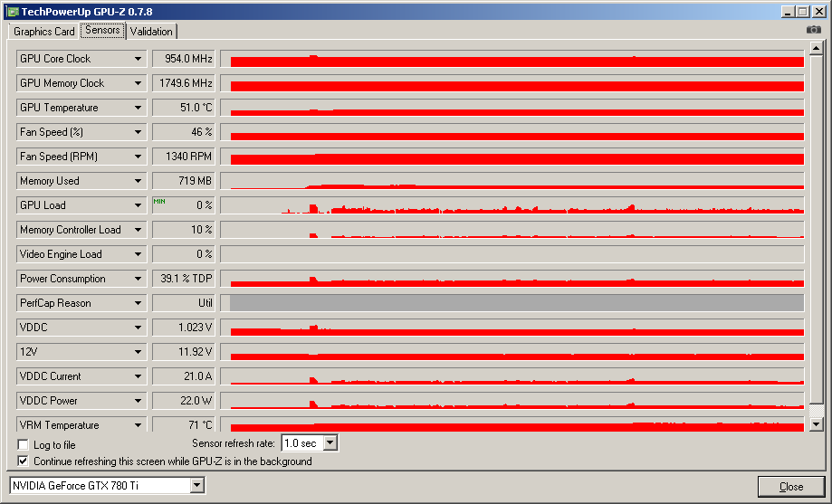Click the 954.0 MHz core clock value
832x504 pixels.
click(x=183, y=59)
